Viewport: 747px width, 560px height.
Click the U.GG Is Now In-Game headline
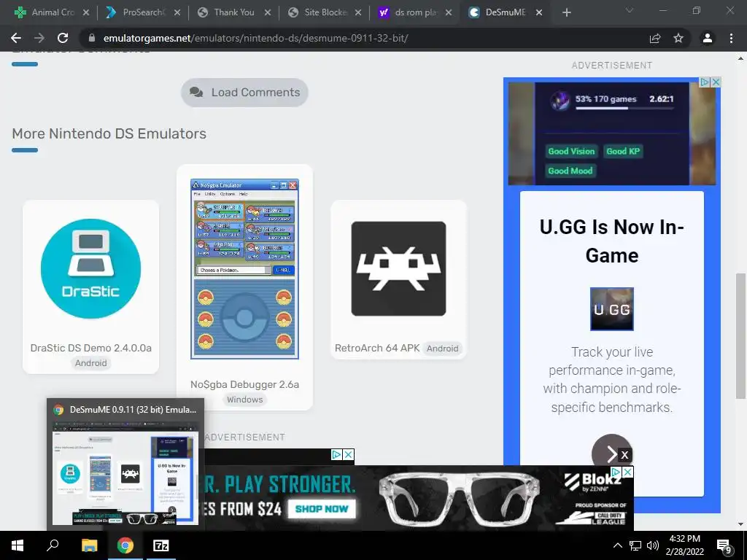click(x=612, y=241)
